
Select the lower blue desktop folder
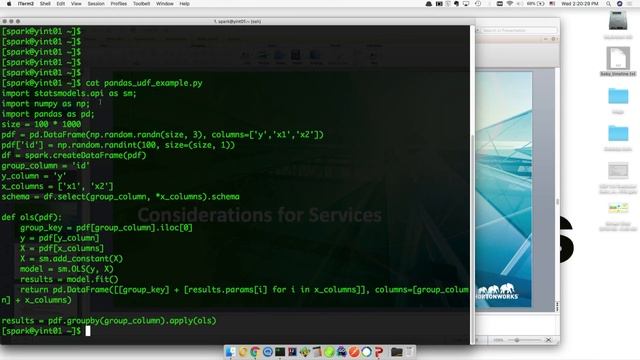(x=618, y=133)
